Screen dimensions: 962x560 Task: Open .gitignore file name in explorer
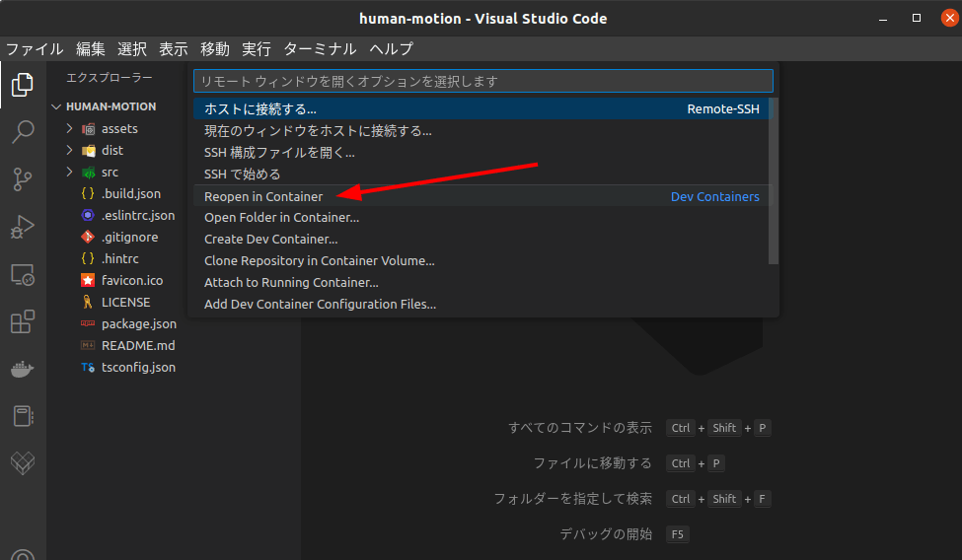tap(129, 238)
